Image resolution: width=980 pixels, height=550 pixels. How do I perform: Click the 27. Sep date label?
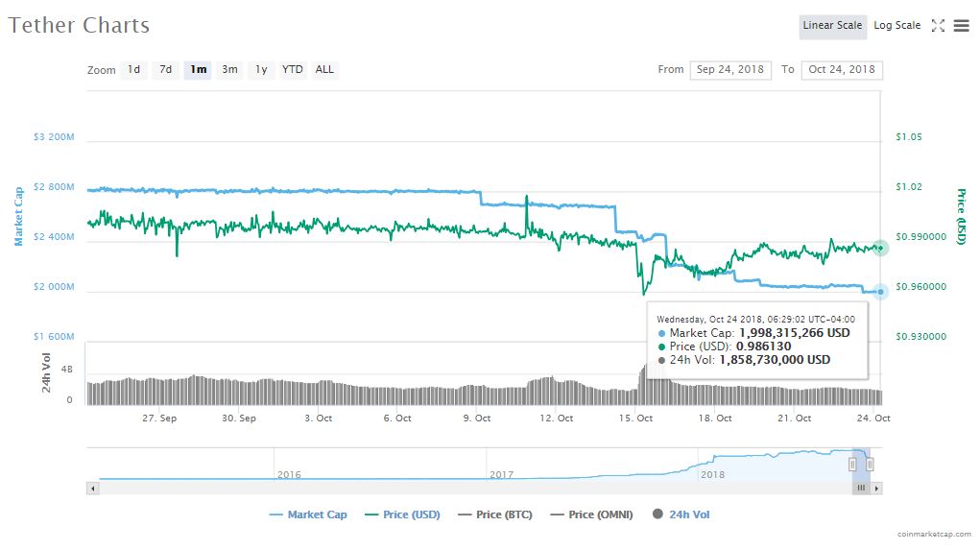(159, 418)
